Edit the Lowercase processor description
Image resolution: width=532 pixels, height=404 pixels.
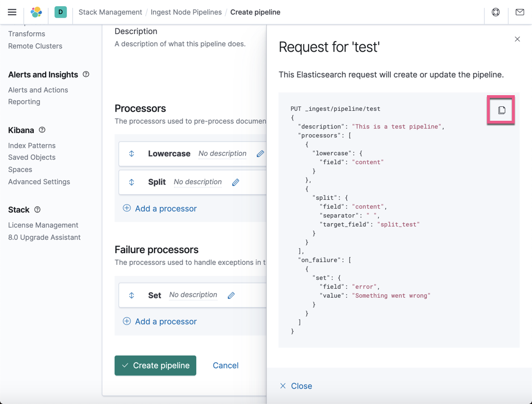coord(260,153)
